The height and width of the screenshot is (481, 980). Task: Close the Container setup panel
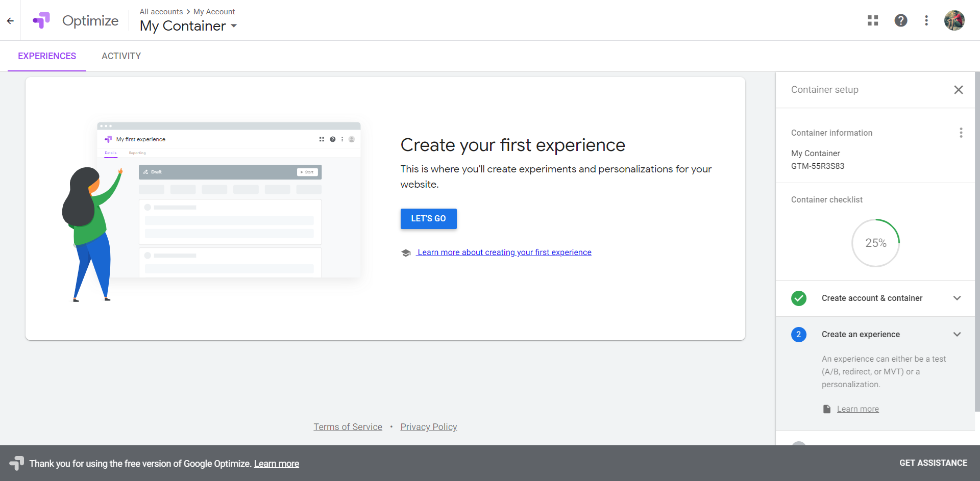pos(959,90)
